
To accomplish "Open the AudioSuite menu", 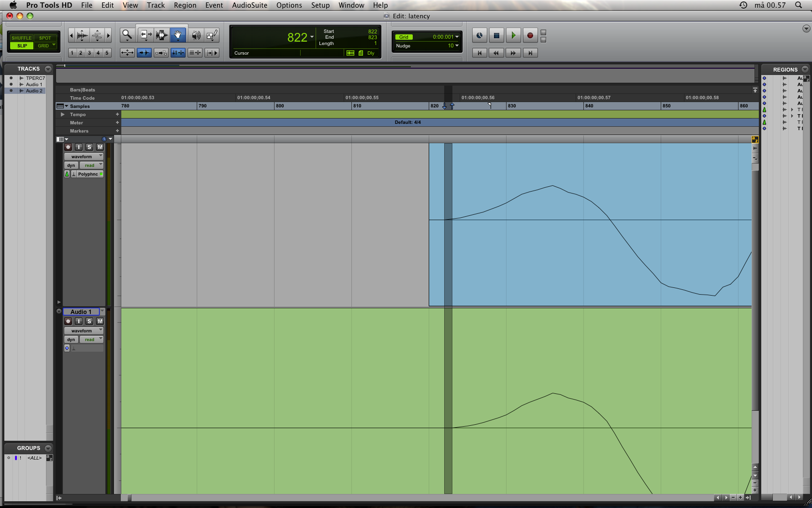I will pyautogui.click(x=249, y=5).
